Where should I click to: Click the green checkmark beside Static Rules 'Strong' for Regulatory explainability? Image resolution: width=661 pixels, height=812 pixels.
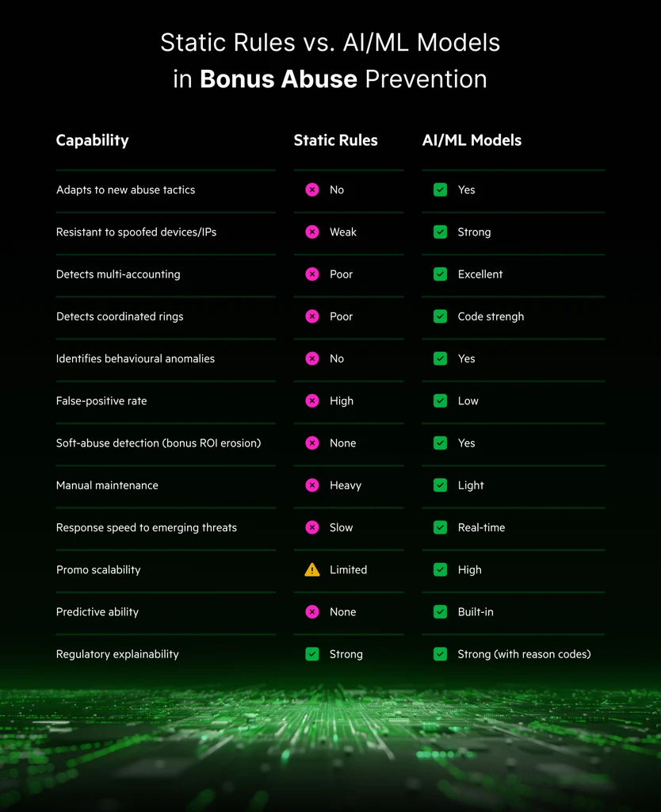[312, 654]
